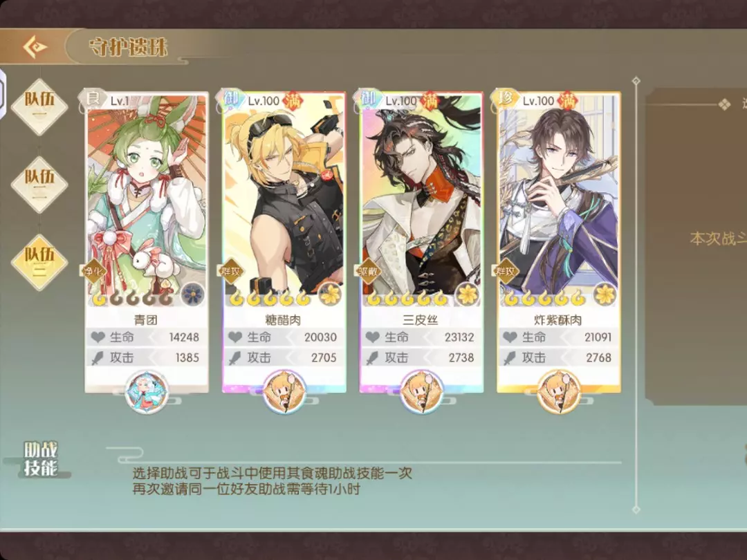The height and width of the screenshot is (560, 747).
Task: Click the 净化 skill tag on 青团
Action: (93, 272)
